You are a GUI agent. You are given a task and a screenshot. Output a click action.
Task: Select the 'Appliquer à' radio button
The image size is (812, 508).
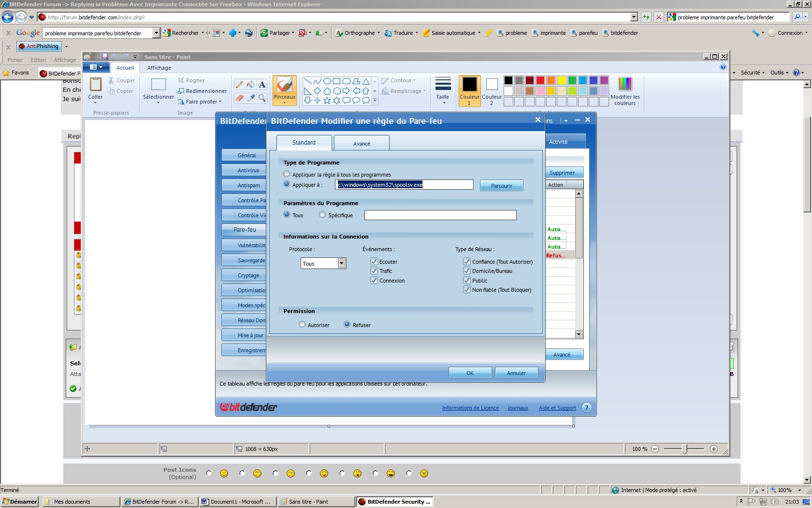(287, 184)
